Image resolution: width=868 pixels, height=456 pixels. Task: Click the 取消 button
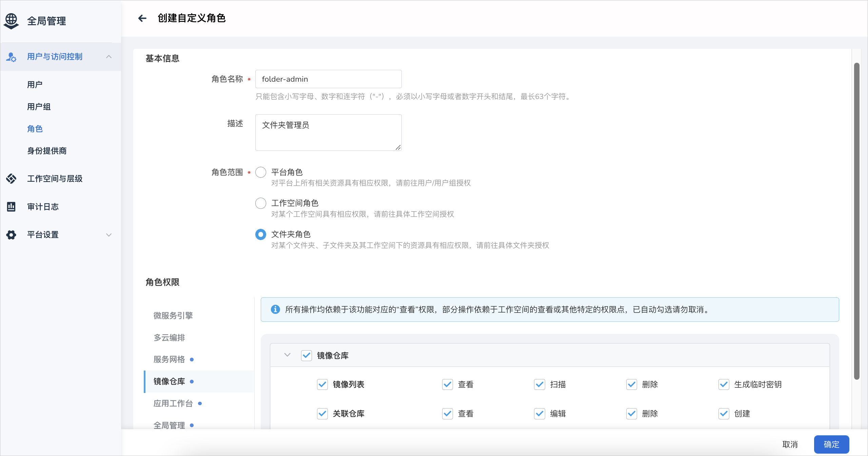pyautogui.click(x=790, y=444)
